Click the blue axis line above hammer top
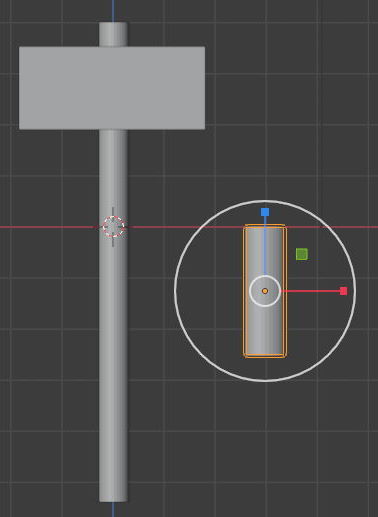The image size is (378, 517). (113, 11)
